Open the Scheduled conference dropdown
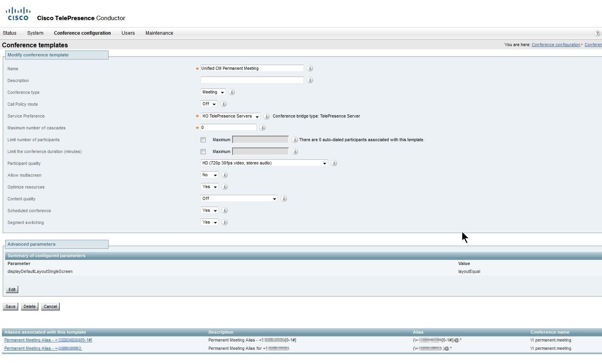This screenshot has height=364, width=602. (210, 211)
